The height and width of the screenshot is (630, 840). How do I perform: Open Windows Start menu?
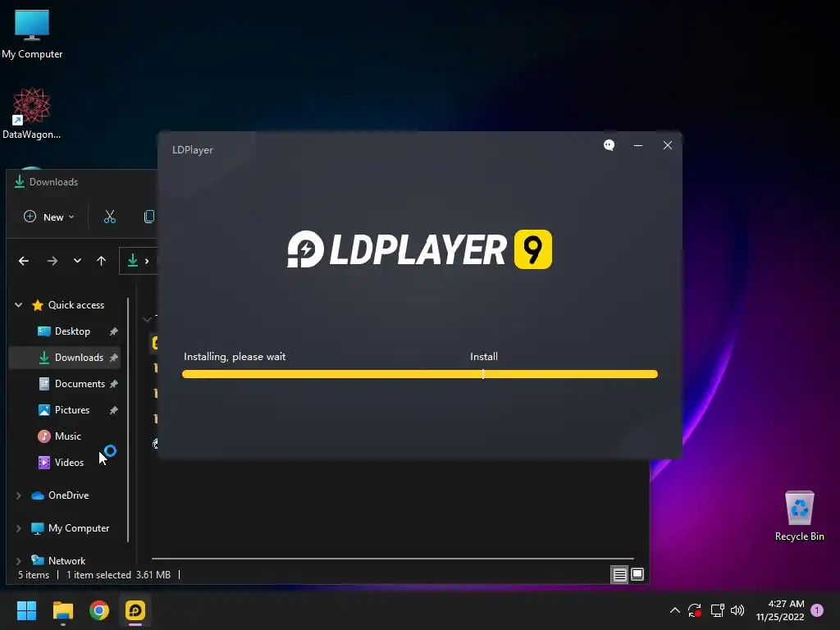(26, 610)
